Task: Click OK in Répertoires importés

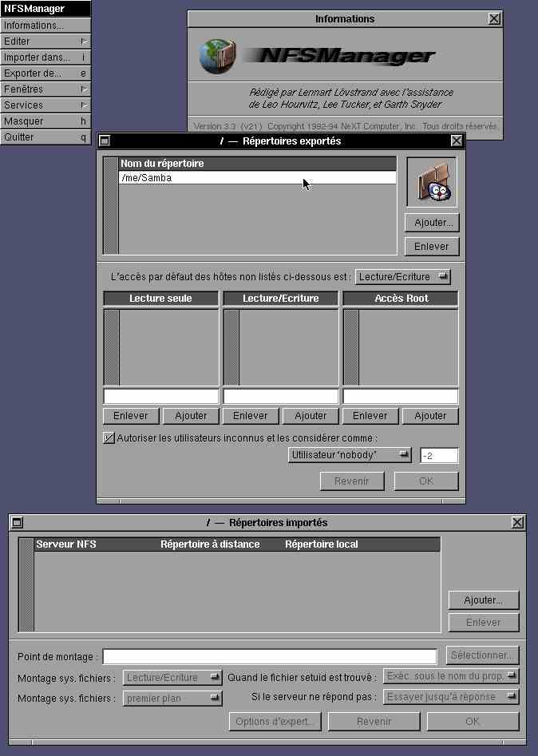Action: (473, 722)
